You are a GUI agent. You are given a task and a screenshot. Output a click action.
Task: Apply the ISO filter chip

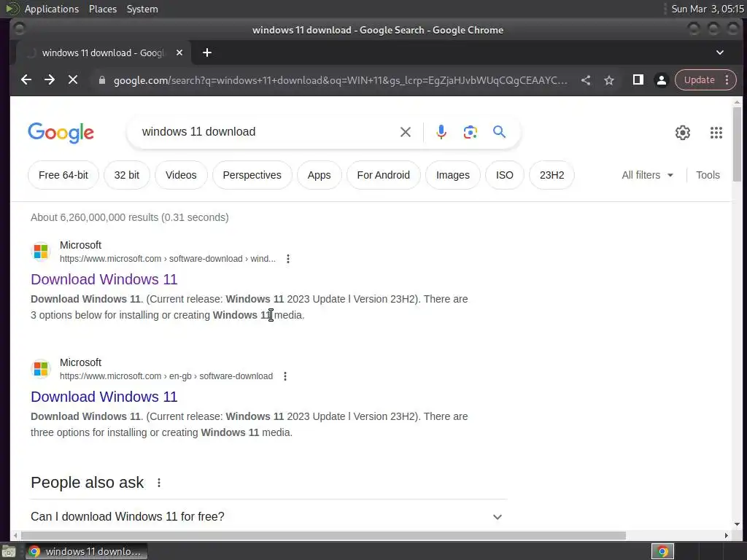505,175
